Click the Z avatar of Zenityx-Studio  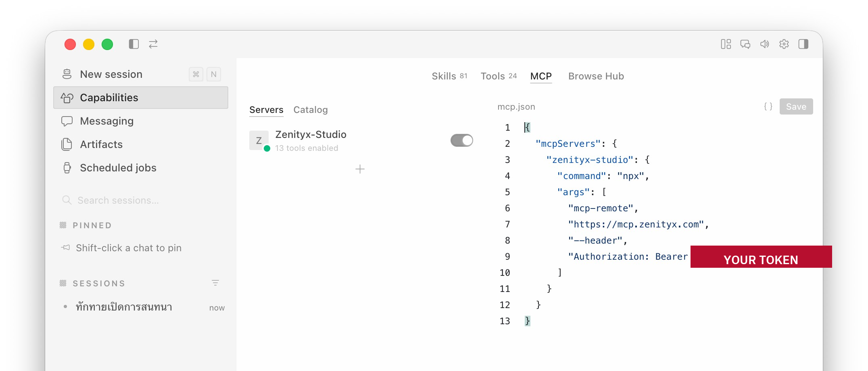click(x=259, y=140)
